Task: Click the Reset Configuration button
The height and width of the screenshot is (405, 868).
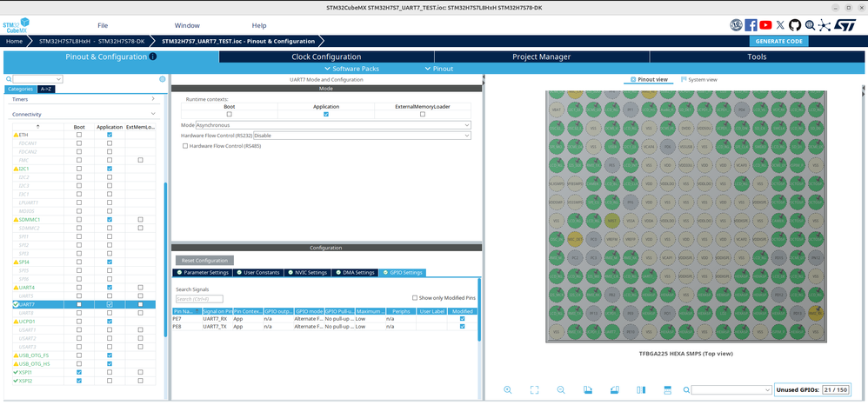Action: 204,260
